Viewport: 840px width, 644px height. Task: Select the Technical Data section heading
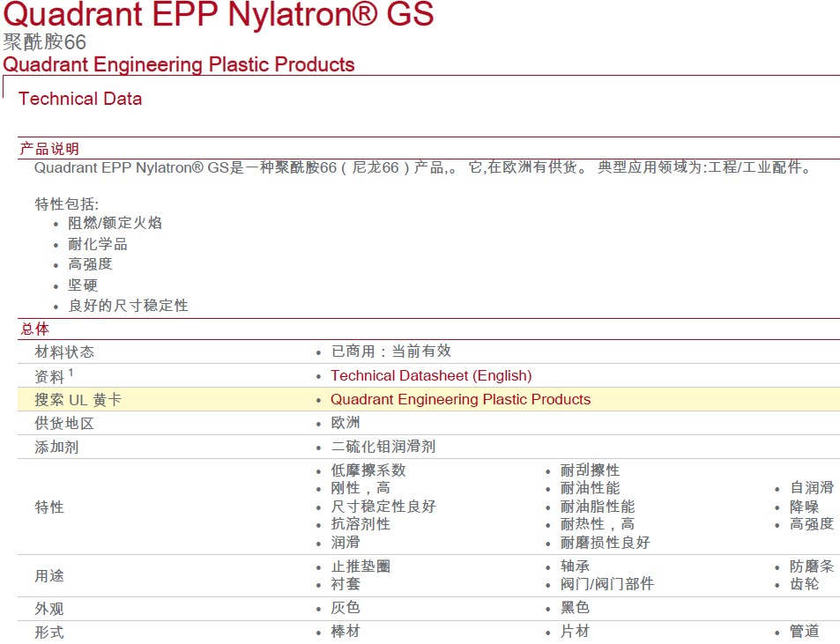80,99
